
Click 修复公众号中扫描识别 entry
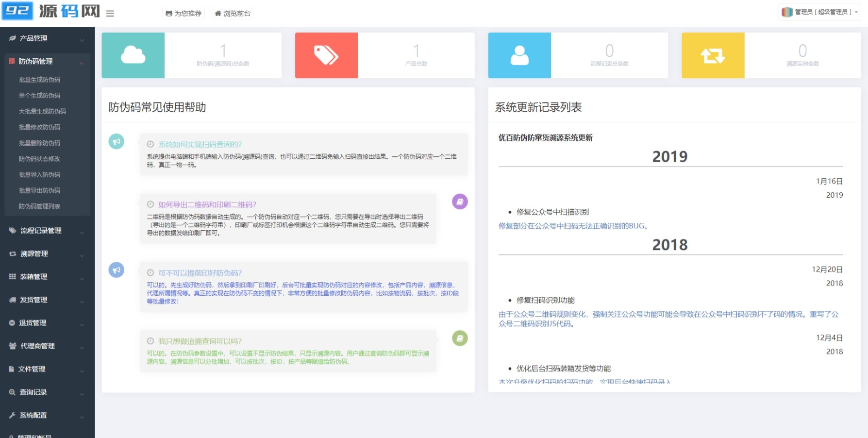[x=553, y=212]
